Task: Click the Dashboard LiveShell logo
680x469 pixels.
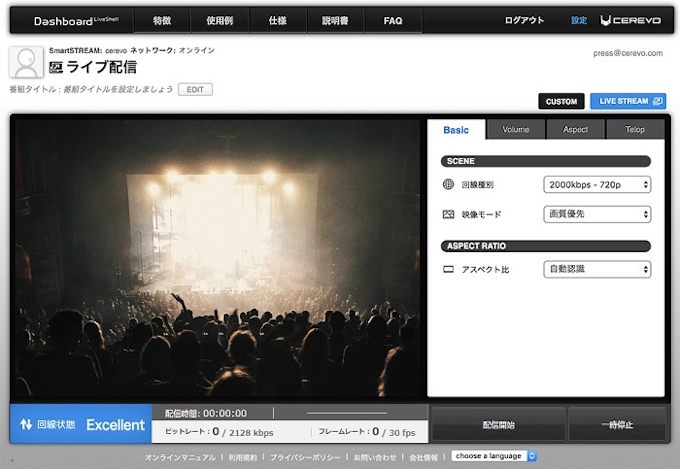Action: click(x=77, y=20)
